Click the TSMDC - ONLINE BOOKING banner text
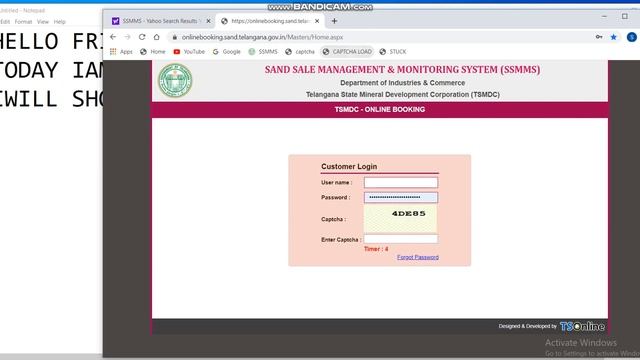Image resolution: width=640 pixels, height=360 pixels. pos(380,109)
